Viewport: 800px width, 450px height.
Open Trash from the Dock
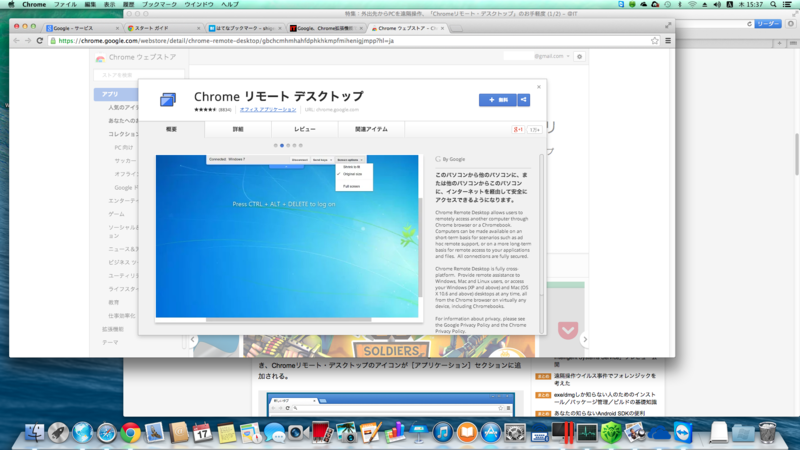tap(767, 433)
